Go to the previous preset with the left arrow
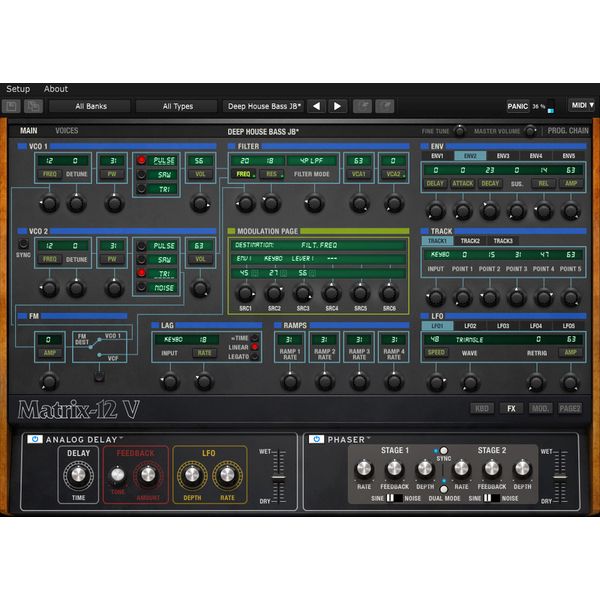Screen dimensions: 600x600 pos(316,106)
